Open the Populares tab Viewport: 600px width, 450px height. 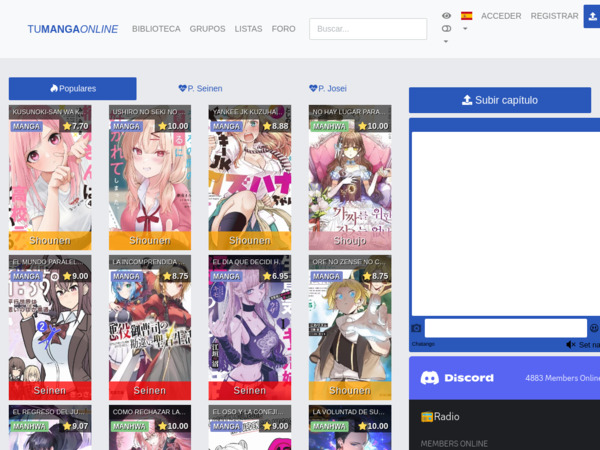(72, 88)
